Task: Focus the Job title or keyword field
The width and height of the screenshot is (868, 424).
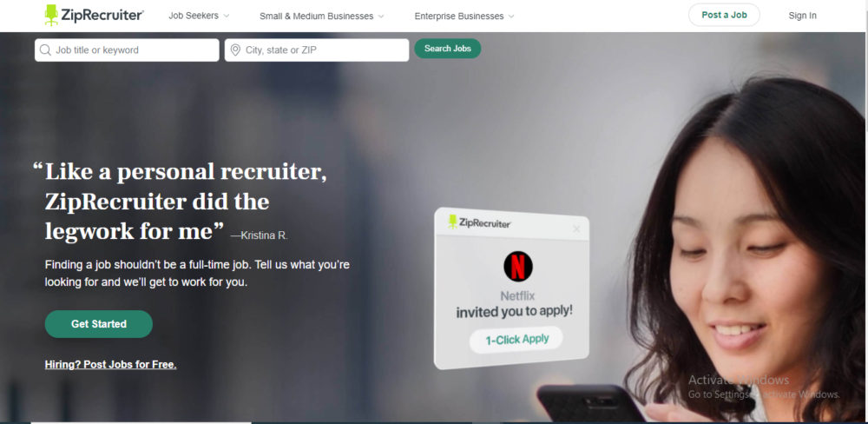Action: 127,50
